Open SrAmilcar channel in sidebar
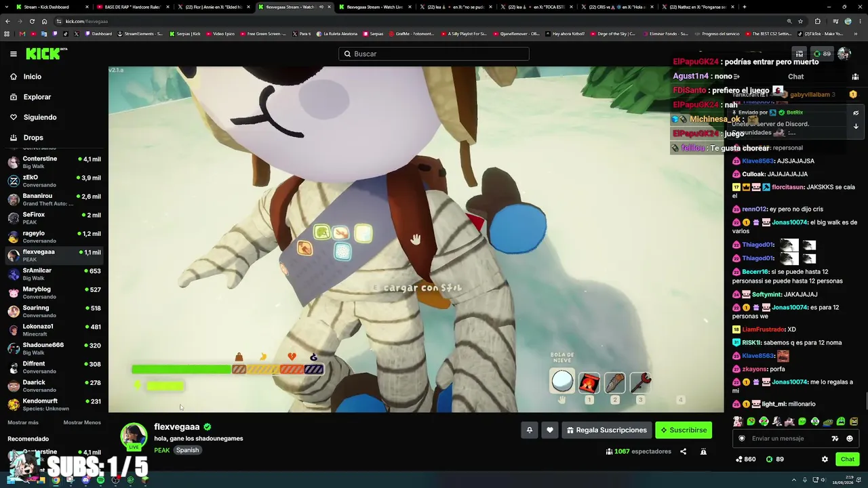Screen dimensions: 868x488 (54, 274)
